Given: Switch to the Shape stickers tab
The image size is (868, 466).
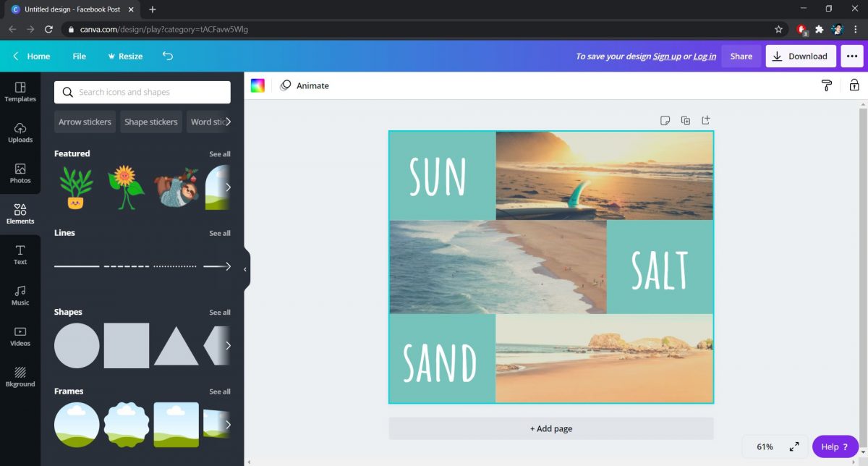Looking at the screenshot, I should pyautogui.click(x=150, y=122).
